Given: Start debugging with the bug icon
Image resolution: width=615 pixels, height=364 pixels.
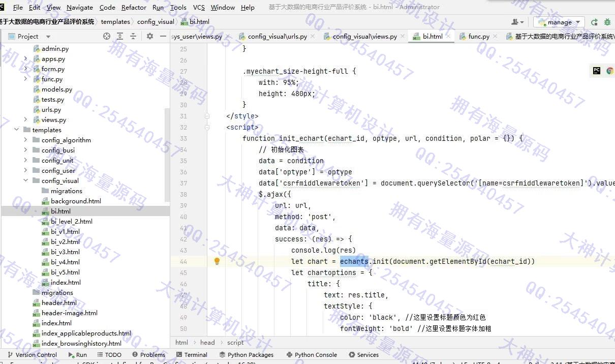Looking at the screenshot, I should pyautogui.click(x=607, y=22).
